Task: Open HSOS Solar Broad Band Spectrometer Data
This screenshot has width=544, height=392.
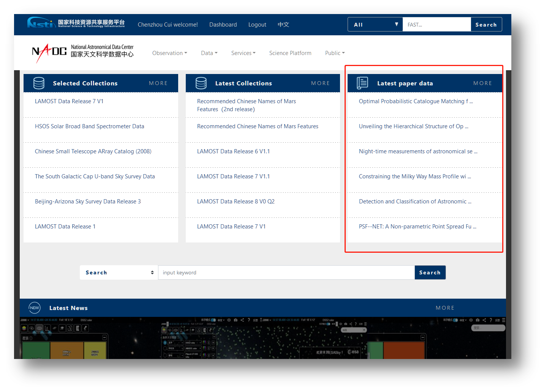Action: click(89, 126)
